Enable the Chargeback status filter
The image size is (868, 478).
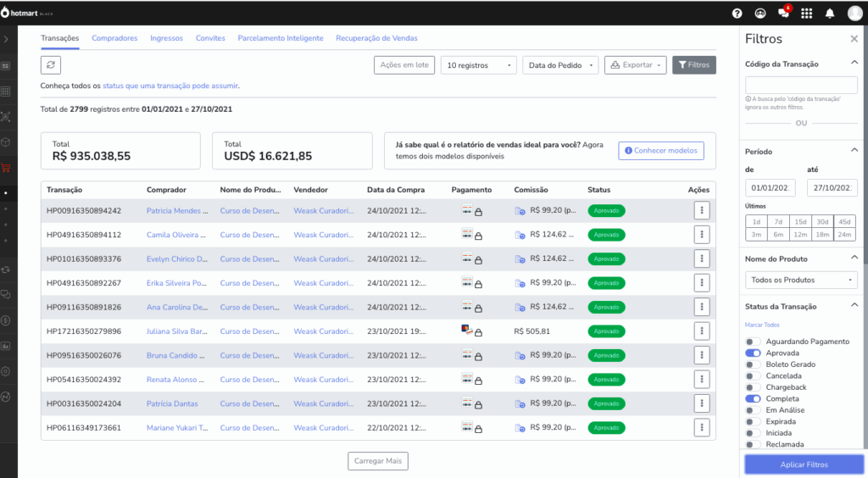click(x=753, y=387)
